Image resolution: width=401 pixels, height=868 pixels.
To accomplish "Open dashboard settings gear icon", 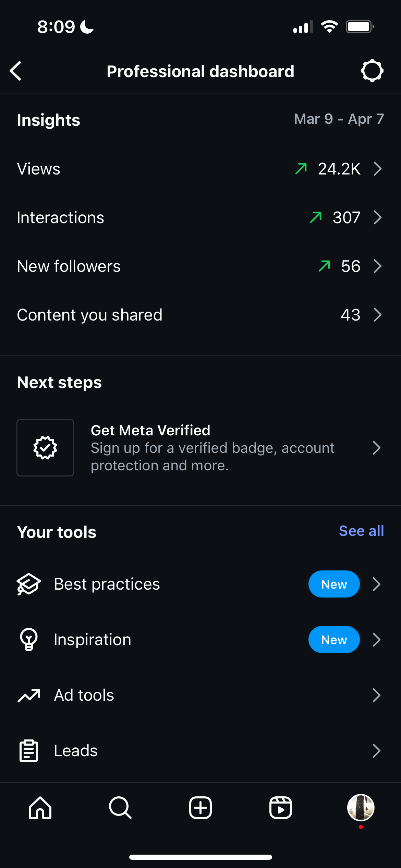I will 372,71.
